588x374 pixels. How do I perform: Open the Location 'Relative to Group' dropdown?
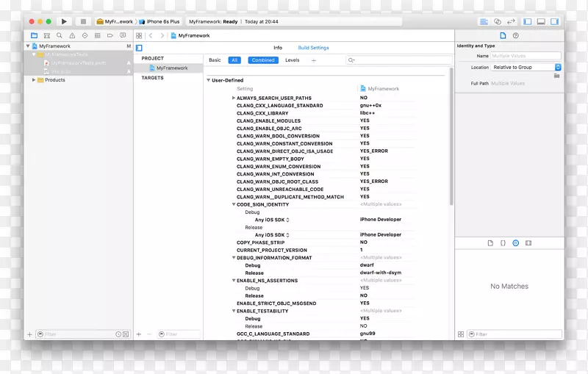527,67
